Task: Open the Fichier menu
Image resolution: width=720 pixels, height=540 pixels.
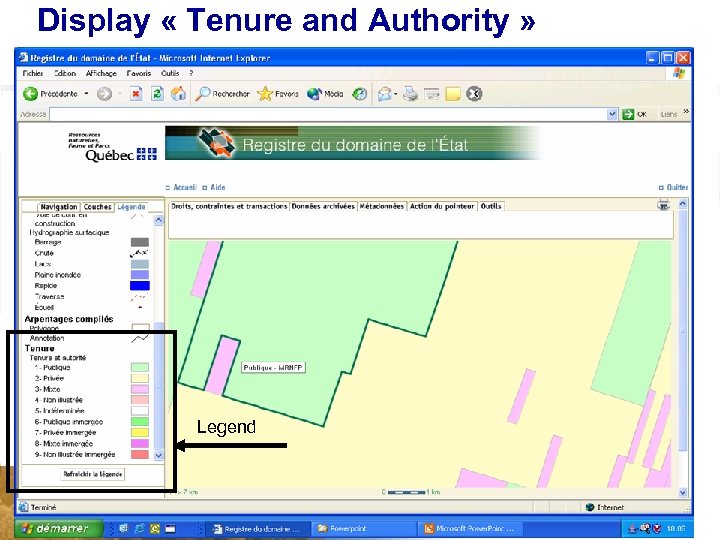Action: point(33,73)
